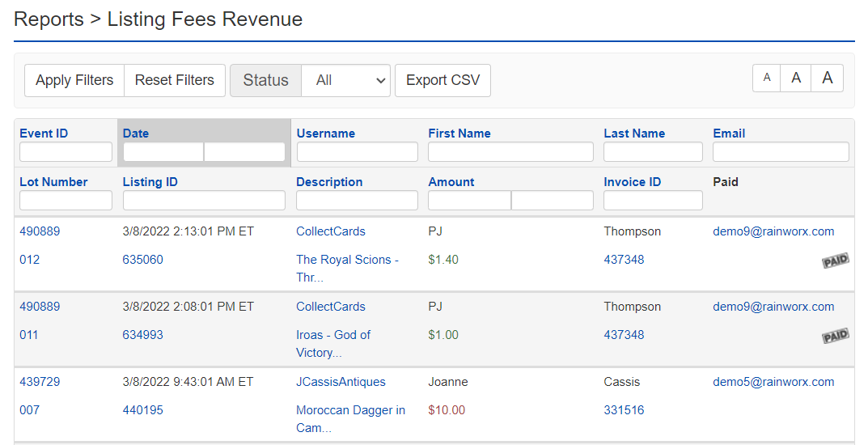
Task: Focus the Username filter field
Action: coord(357,151)
